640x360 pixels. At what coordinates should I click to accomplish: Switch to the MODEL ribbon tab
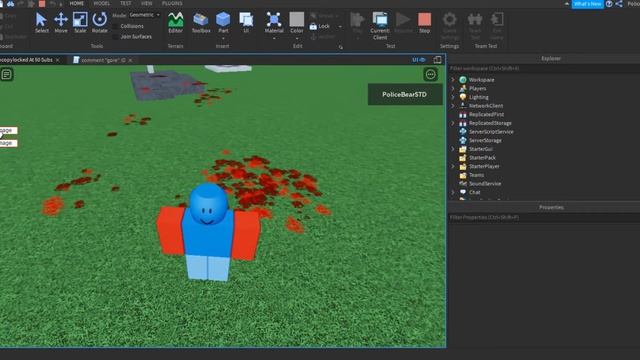[102, 4]
